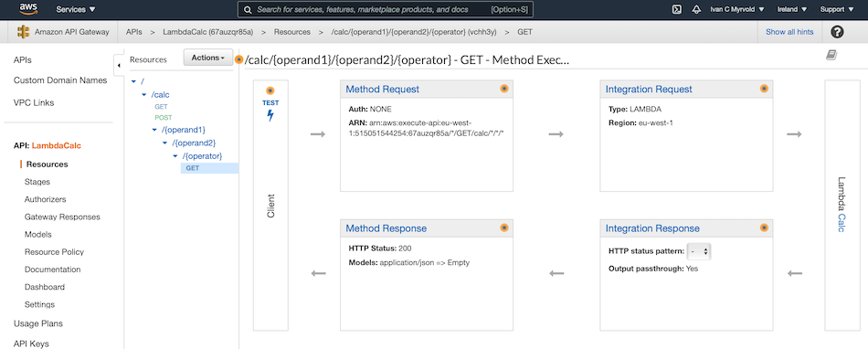Open Documentation in the sidebar
Image resolution: width=868 pixels, height=349 pixels.
click(x=53, y=270)
